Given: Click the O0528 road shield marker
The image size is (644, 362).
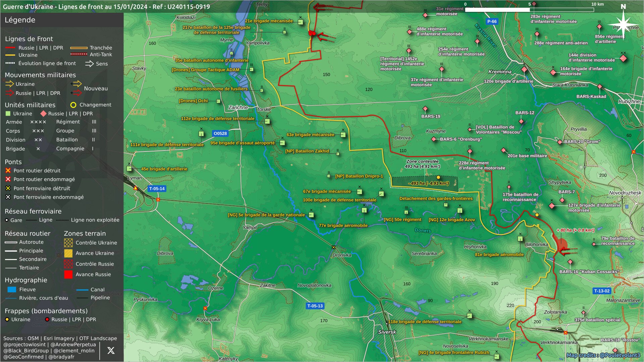Looking at the screenshot, I should point(220,133).
